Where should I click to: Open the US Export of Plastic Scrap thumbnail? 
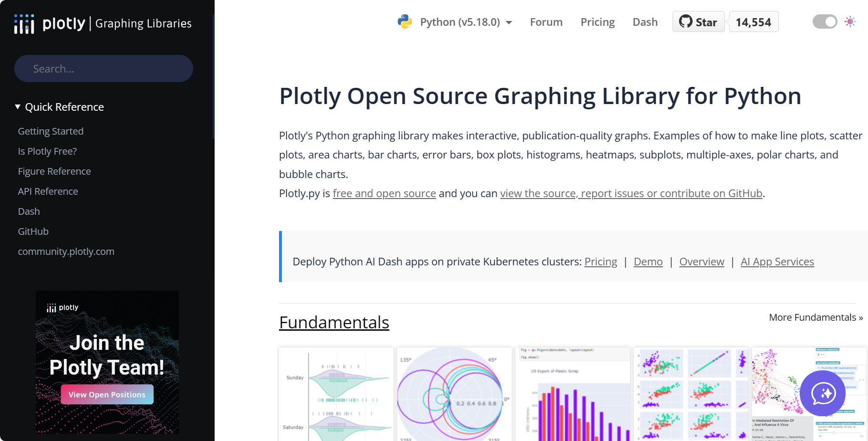click(573, 394)
